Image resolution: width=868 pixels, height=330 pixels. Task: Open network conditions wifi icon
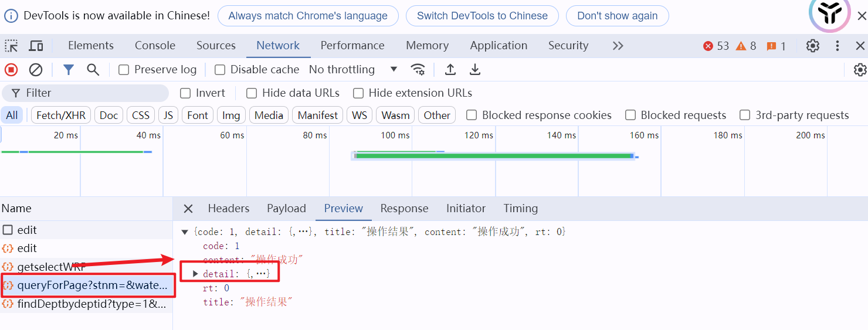418,70
